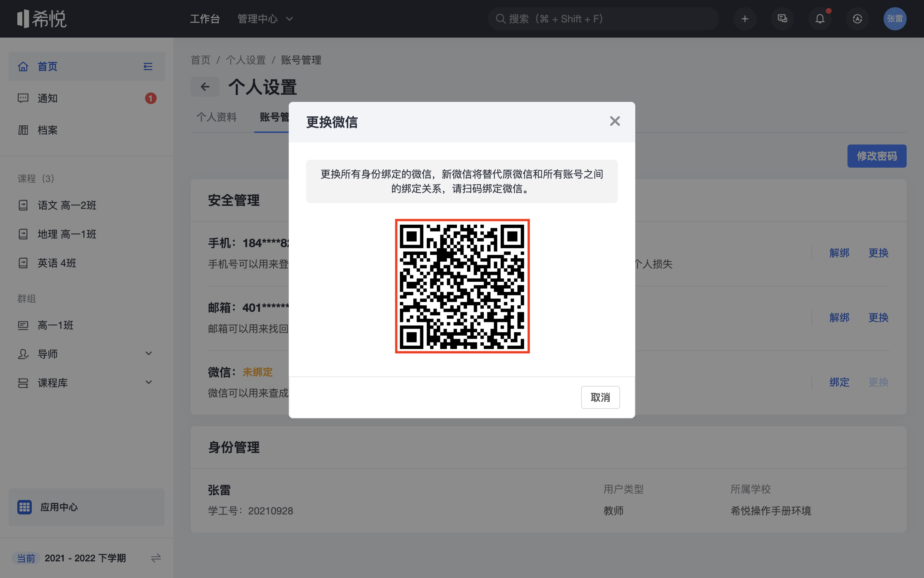Expand the 管理中心 dropdown
This screenshot has width=924, height=578.
click(265, 19)
